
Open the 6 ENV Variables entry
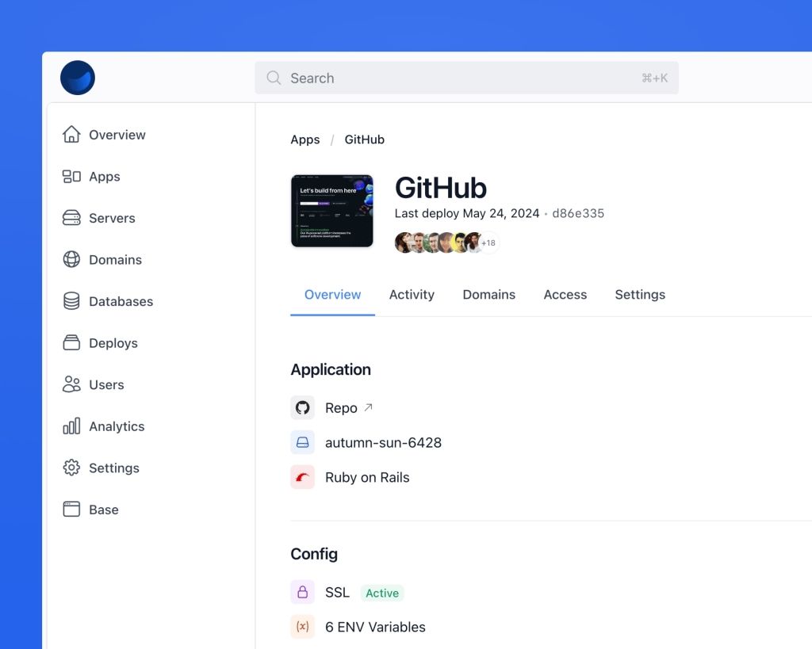pos(375,627)
